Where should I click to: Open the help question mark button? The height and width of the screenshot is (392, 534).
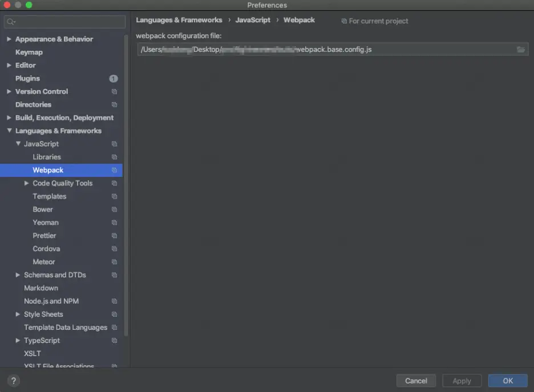[13, 381]
